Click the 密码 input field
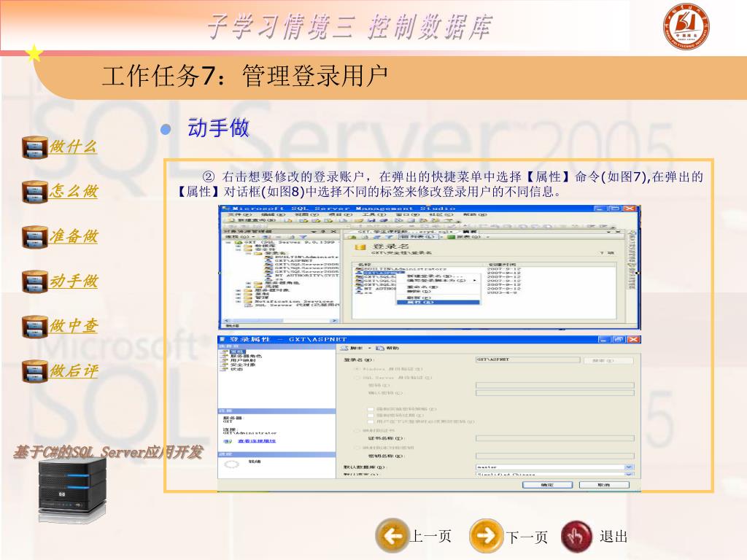747x560 pixels. (x=554, y=385)
